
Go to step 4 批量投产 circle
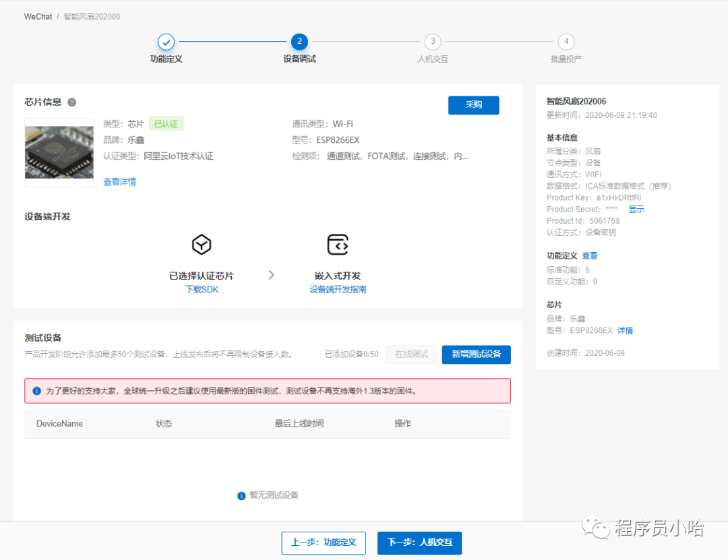coord(566,42)
